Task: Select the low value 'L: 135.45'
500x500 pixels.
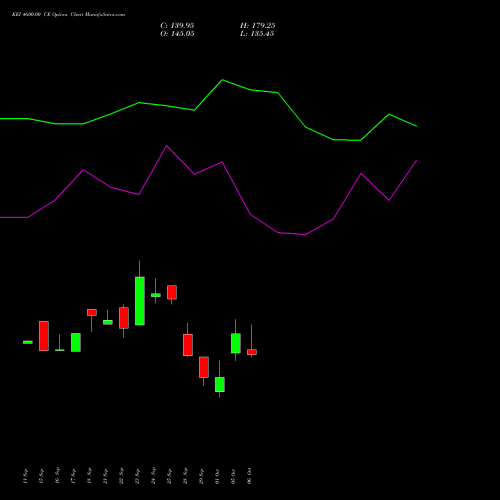Action: click(257, 34)
